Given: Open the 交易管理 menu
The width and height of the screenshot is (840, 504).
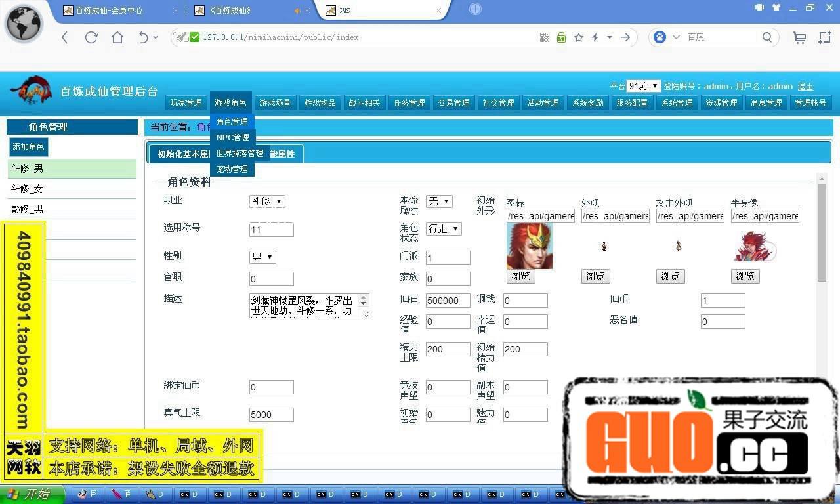Looking at the screenshot, I should point(453,103).
